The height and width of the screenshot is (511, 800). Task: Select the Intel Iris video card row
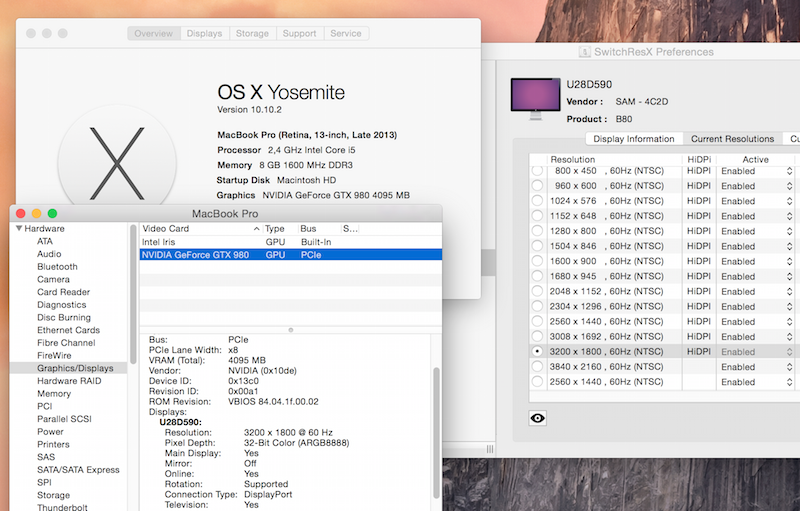pos(290,242)
